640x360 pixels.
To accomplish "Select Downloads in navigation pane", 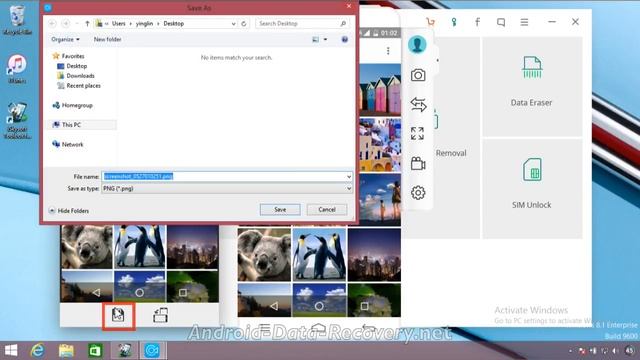I will coord(76,76).
